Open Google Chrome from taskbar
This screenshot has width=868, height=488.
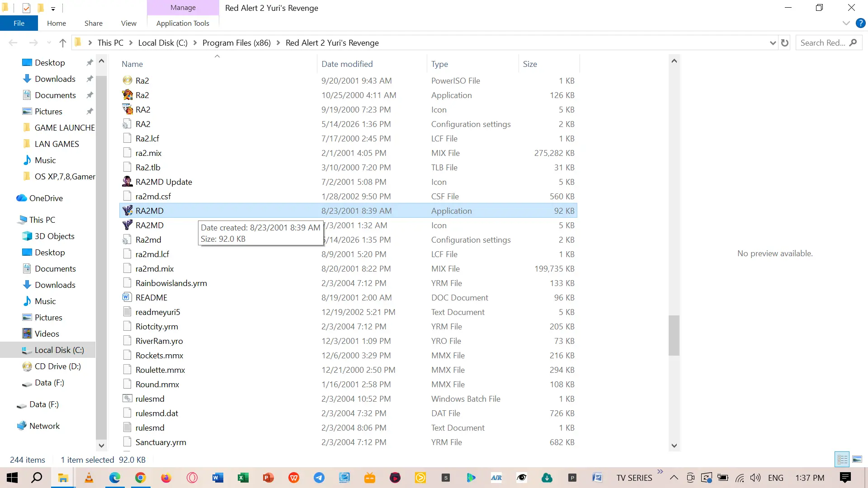140,478
